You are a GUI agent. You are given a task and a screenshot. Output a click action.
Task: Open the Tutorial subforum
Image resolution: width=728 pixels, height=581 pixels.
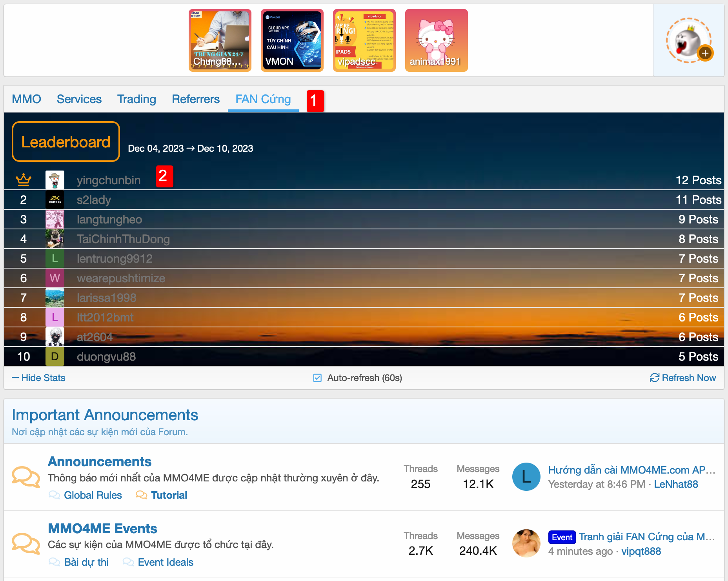[169, 495]
